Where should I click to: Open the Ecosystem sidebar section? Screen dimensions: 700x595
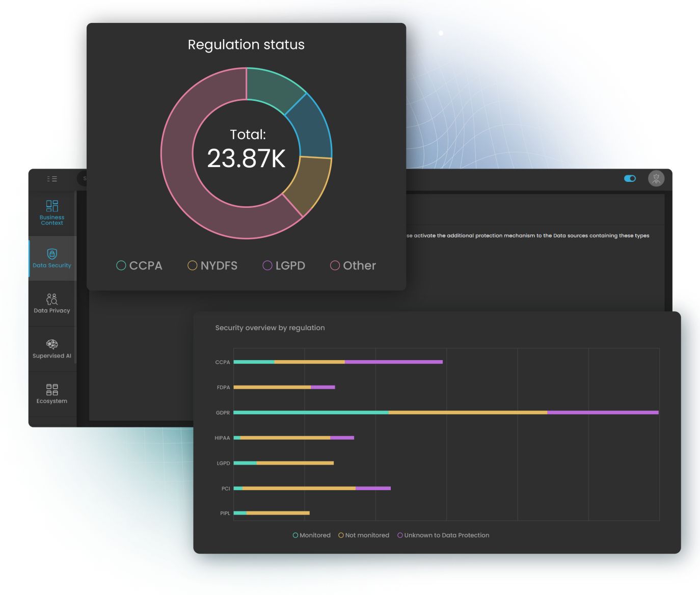(52, 394)
